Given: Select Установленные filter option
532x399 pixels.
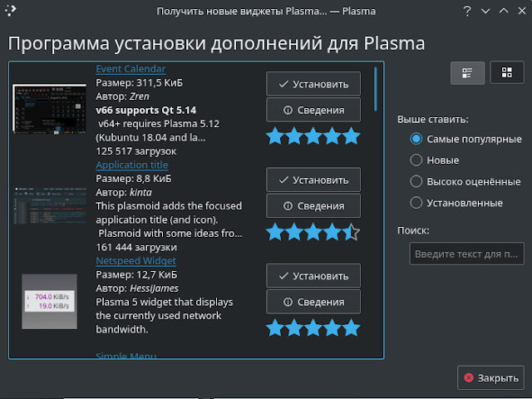Looking at the screenshot, I should point(456,203).
